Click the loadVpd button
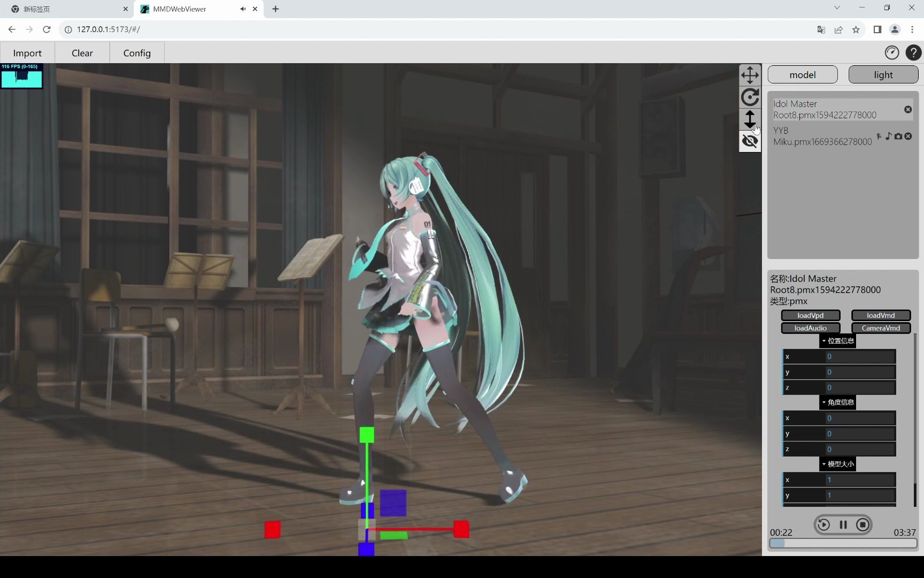 pyautogui.click(x=811, y=315)
